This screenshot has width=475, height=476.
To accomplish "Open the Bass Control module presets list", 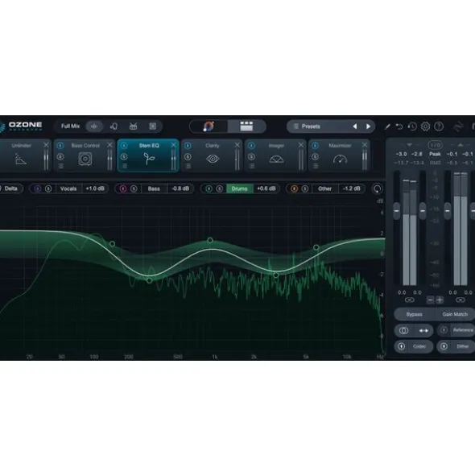I will coord(60,166).
